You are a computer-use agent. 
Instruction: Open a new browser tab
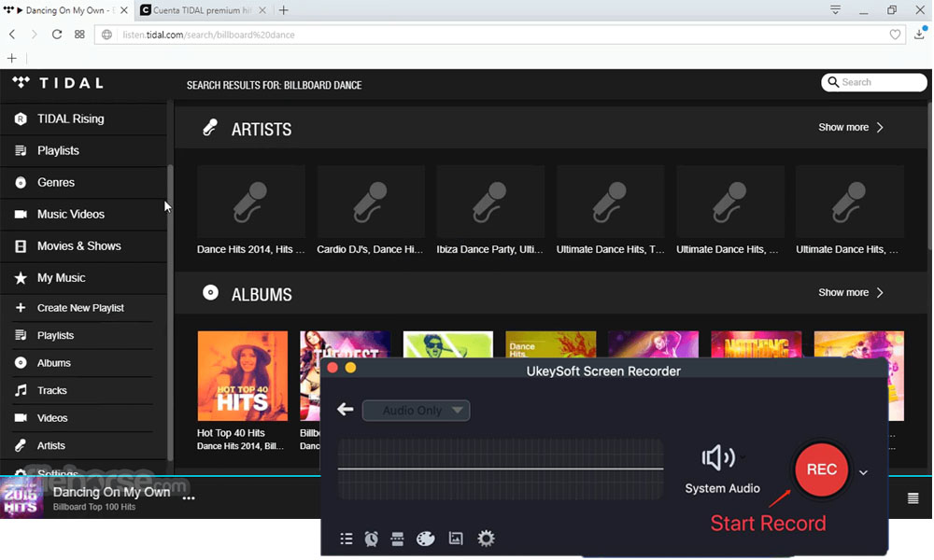[x=284, y=10]
